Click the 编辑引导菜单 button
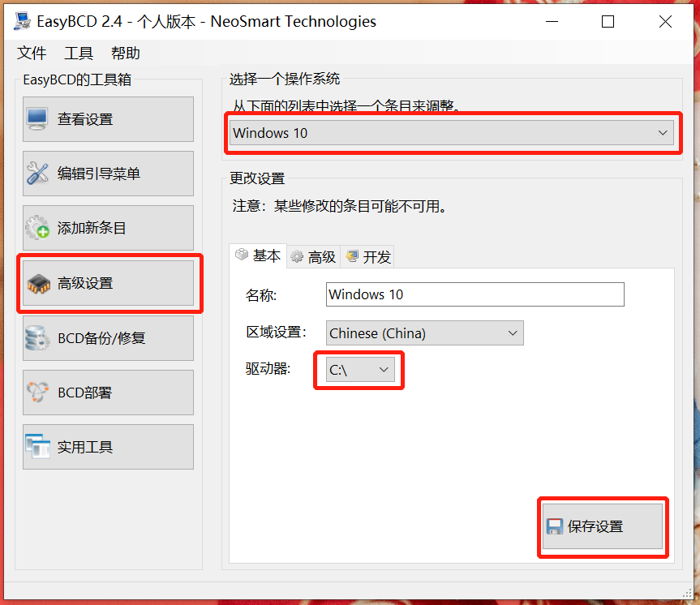 point(108,174)
